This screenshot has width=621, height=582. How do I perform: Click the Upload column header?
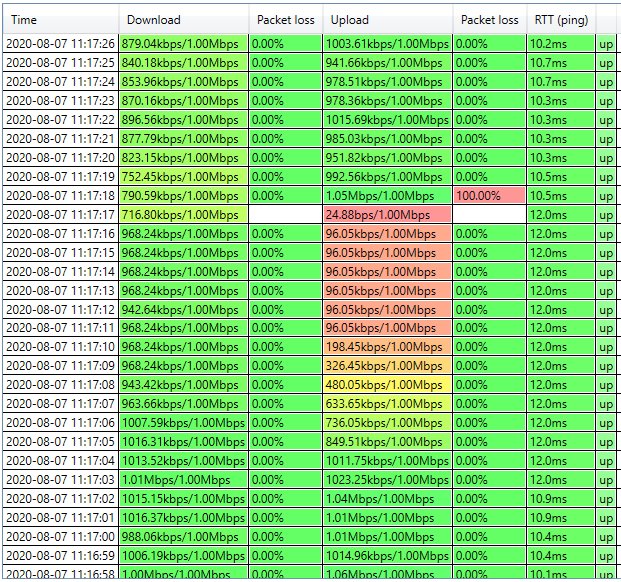(x=387, y=20)
